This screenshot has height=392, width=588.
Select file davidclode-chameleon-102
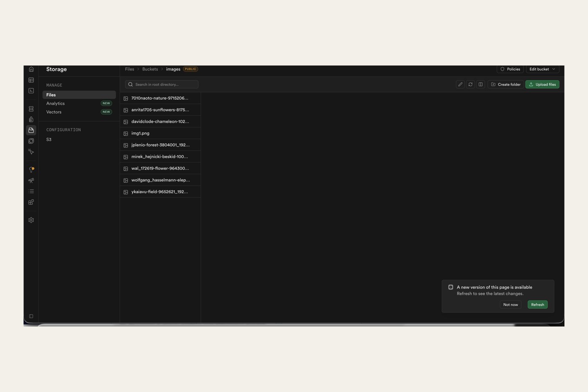160,122
